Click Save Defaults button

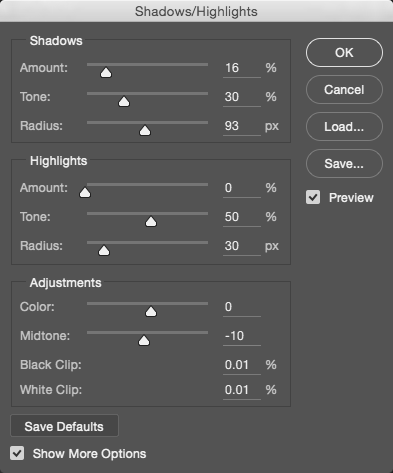coord(64,426)
